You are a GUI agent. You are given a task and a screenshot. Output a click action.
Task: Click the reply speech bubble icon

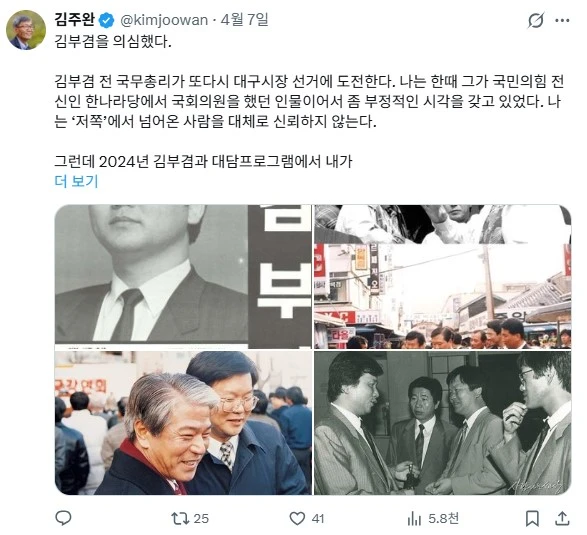point(63,519)
